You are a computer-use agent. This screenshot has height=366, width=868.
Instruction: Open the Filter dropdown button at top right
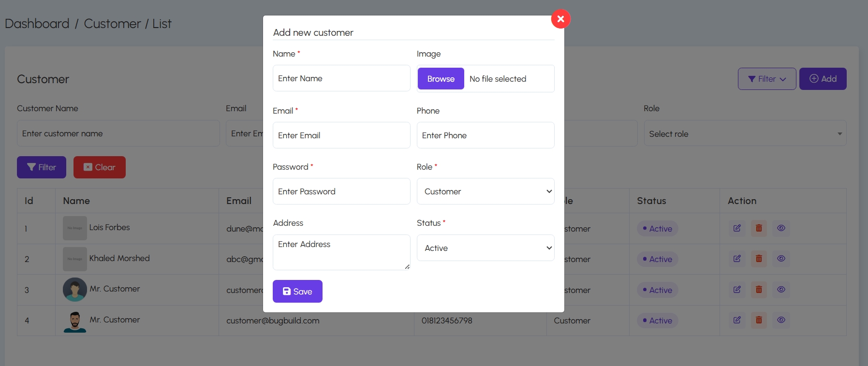tap(767, 79)
